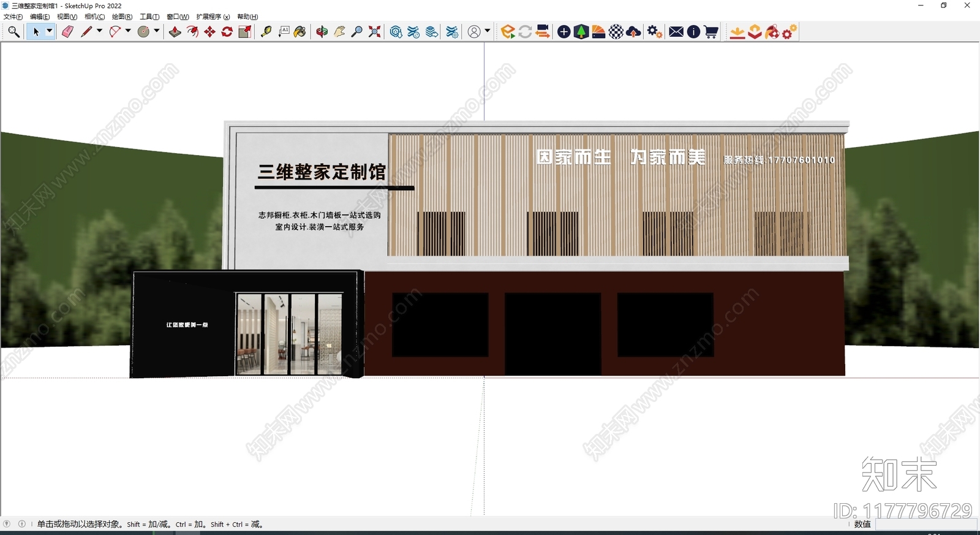Select the Push/Pull tool
This screenshot has height=535, width=980.
(x=175, y=32)
